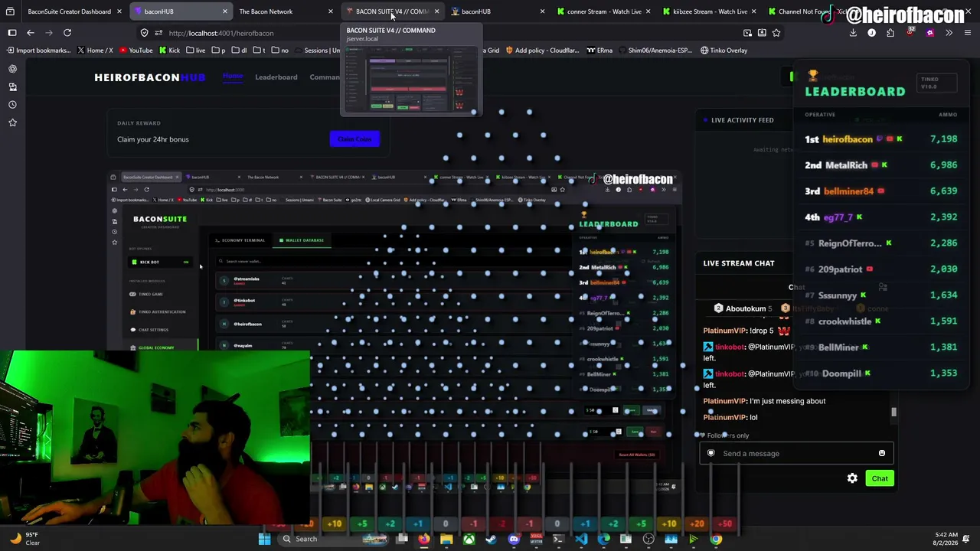Open the YouTube bookmark
980x551 pixels.
click(x=136, y=51)
